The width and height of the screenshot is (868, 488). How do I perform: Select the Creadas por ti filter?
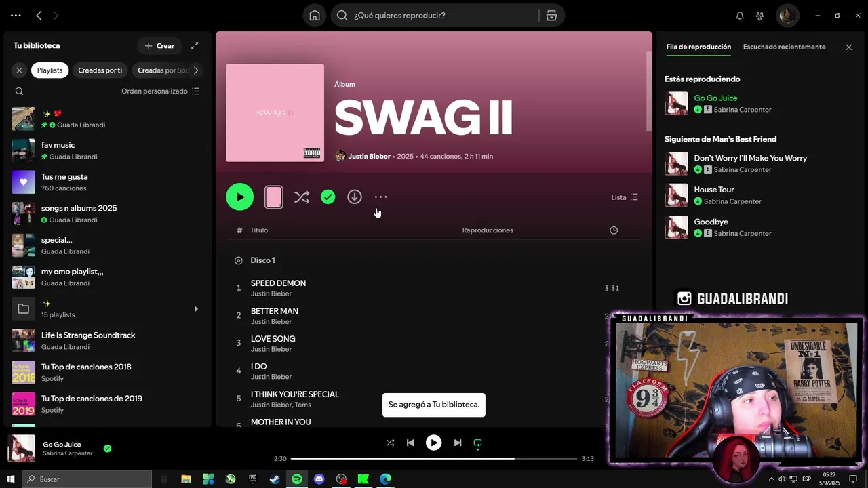(x=100, y=70)
